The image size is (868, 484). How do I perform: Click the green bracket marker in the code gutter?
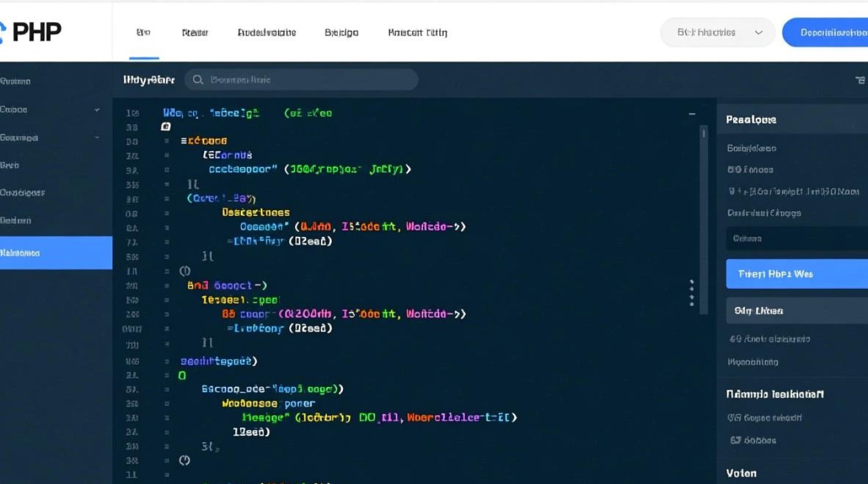182,376
